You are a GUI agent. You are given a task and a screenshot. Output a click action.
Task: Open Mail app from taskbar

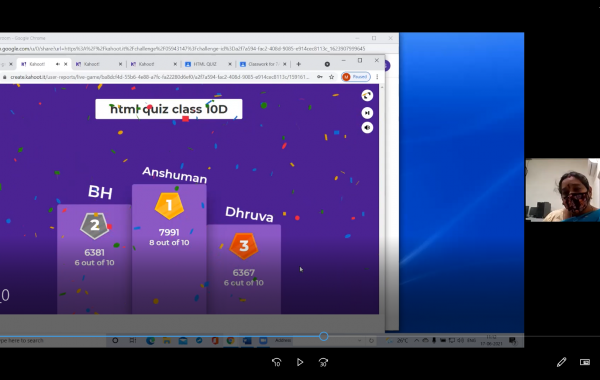[183, 341]
